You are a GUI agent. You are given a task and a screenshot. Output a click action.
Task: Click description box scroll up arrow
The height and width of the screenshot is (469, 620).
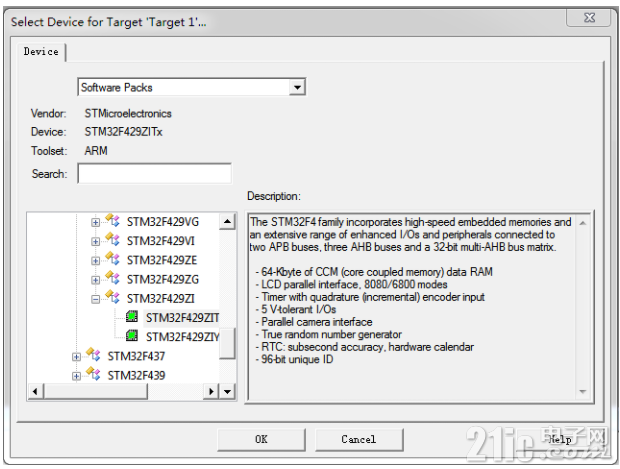[582, 223]
